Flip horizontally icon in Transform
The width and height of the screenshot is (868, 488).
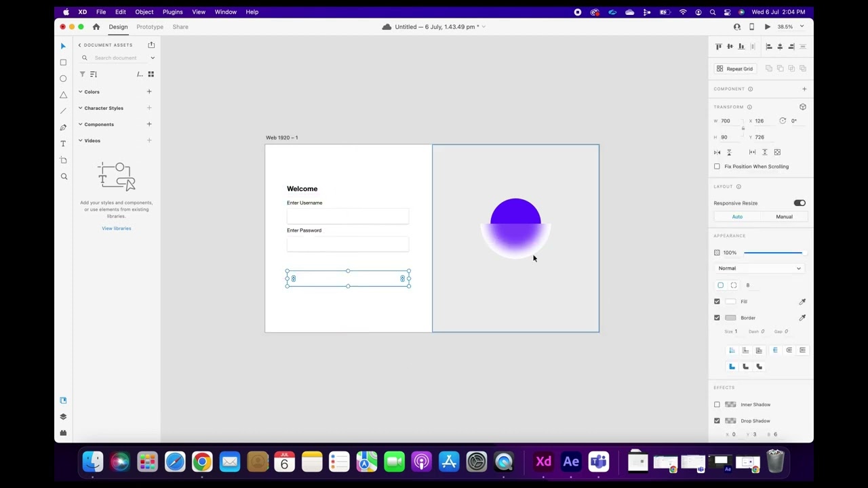point(717,152)
